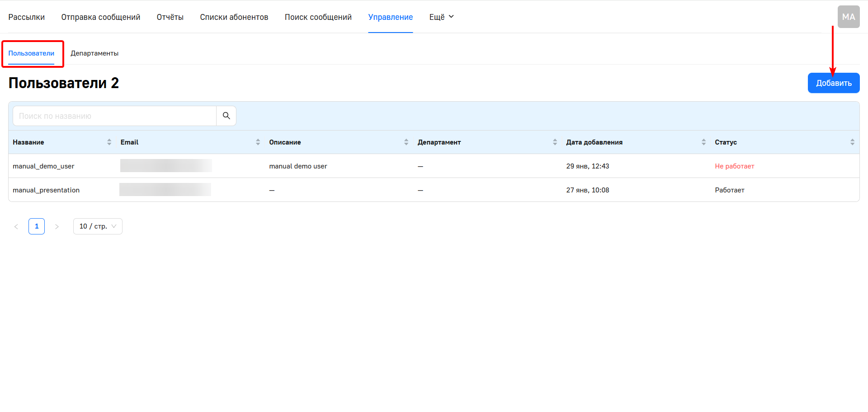Open the 10 / стр. page size dropdown
Viewport: 868px width, 412px height.
coord(98,226)
